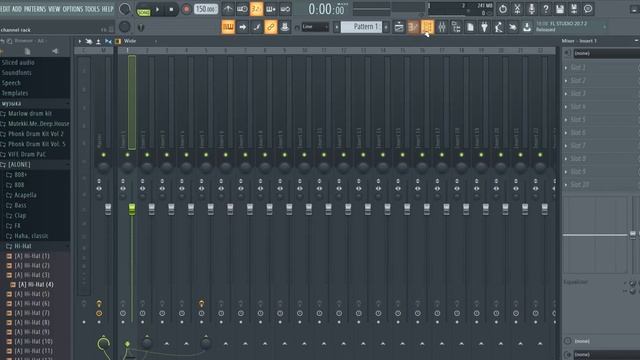Open the plugin picker plug icon
The image size is (640, 360).
pyautogui.click(x=484, y=27)
